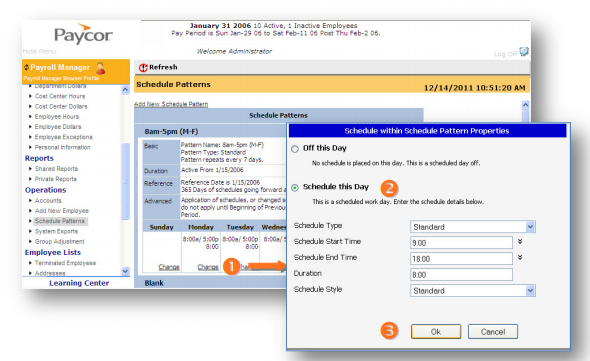
Task: Click into the Duration field
Action: [461, 275]
